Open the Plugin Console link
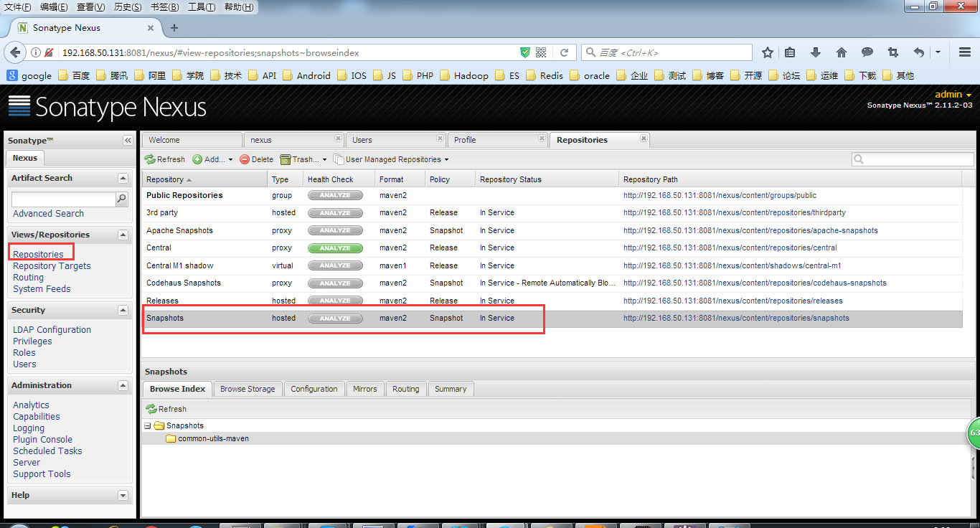Image resolution: width=980 pixels, height=528 pixels. (42, 440)
